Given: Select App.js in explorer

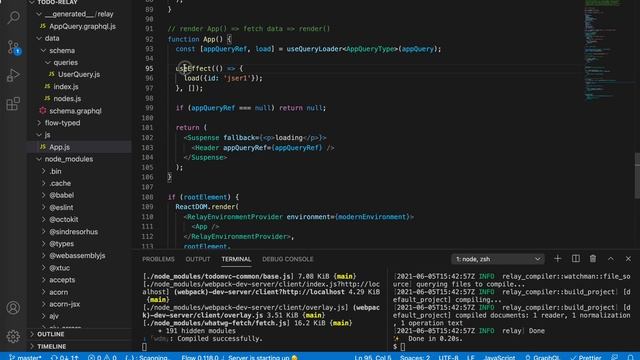Looking at the screenshot, I should point(60,147).
